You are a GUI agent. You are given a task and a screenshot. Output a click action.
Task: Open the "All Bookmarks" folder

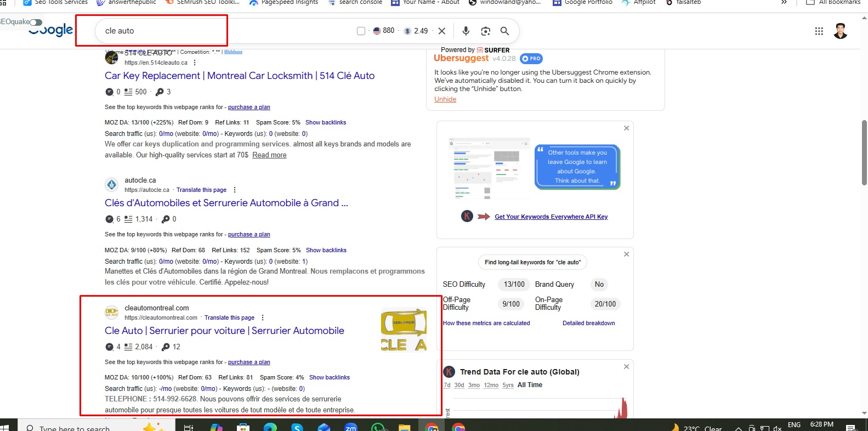(833, 3)
